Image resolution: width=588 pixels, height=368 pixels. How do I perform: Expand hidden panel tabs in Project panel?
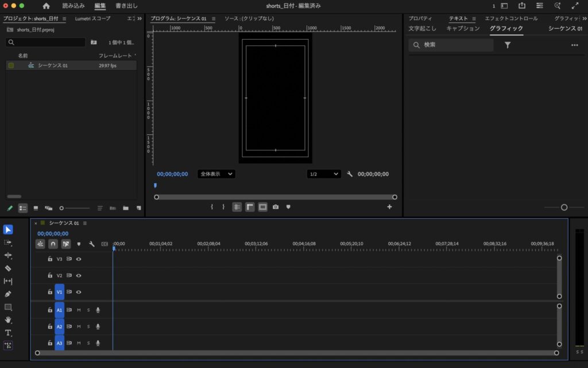140,18
